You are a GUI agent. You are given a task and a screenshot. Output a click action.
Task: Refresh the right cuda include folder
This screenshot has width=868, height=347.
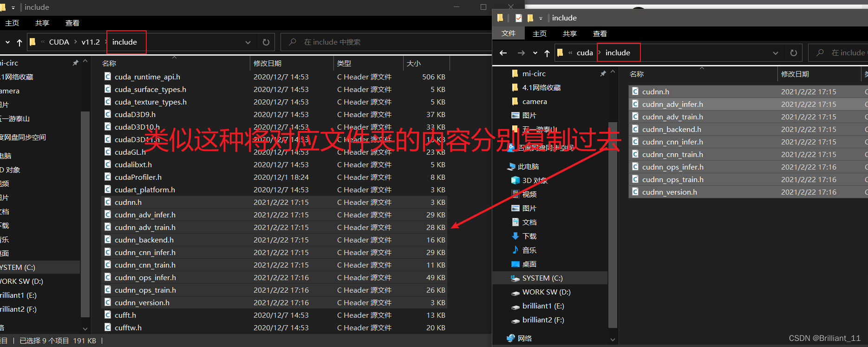[x=794, y=53]
